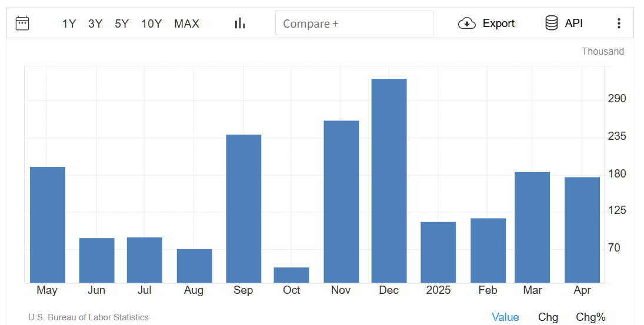Click the 180 y-axis value
The image size is (644, 325).
point(617,173)
